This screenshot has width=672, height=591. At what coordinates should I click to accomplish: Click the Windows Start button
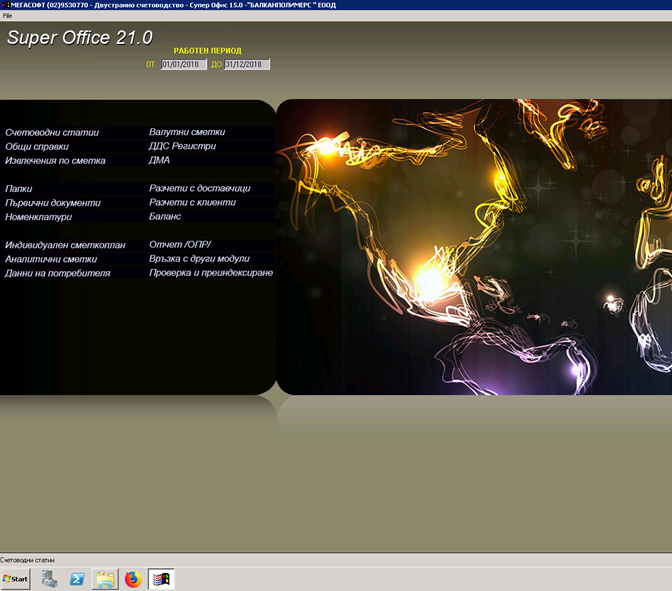(16, 579)
